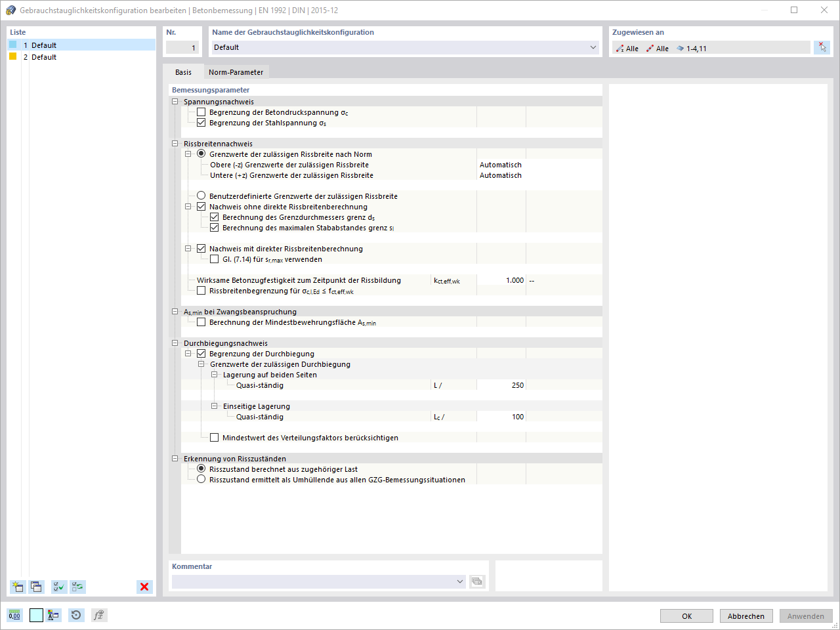
Task: Collapse the Durchbiegungsnachweis section
Action: [x=175, y=343]
